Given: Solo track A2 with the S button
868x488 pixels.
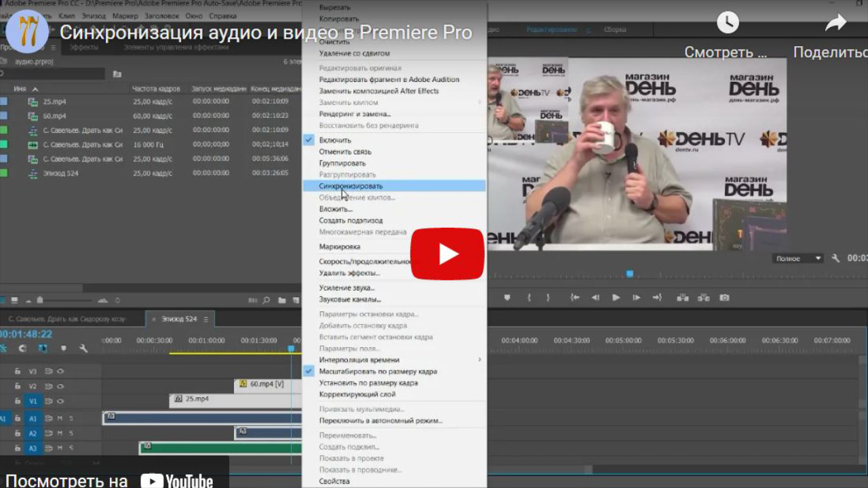Looking at the screenshot, I should tap(71, 434).
